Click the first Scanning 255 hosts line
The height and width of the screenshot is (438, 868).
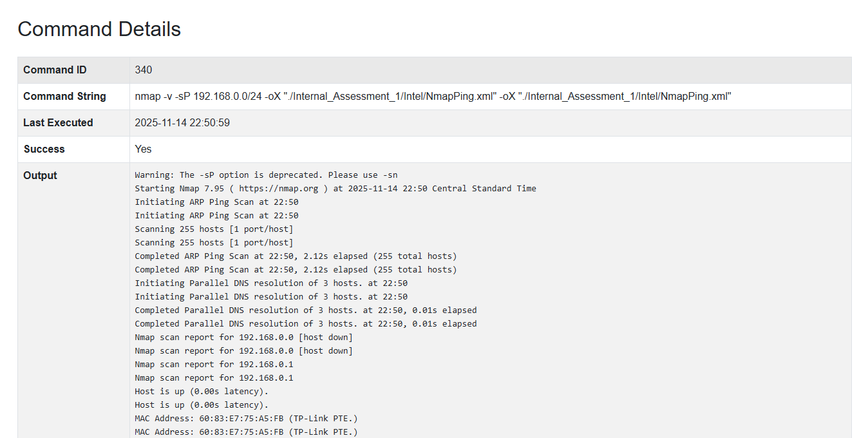click(x=214, y=229)
